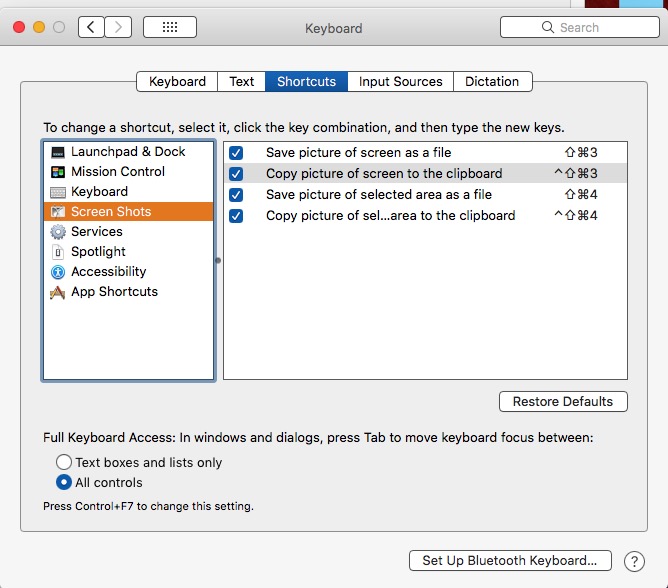Select App Shortcuts in category list

[x=128, y=292]
